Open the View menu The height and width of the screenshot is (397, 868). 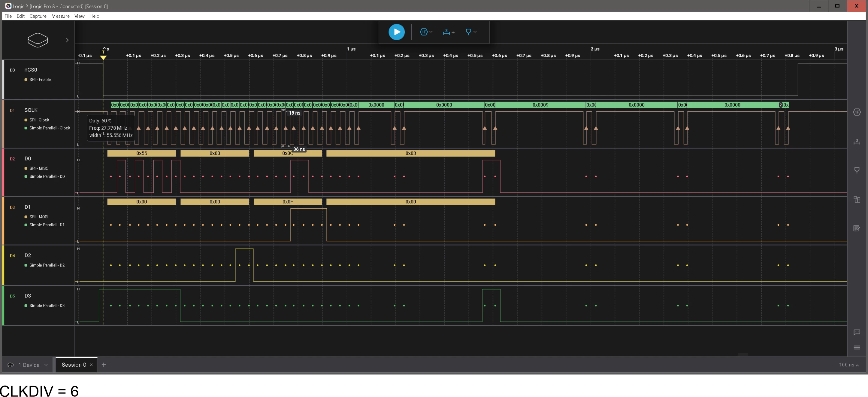click(80, 16)
